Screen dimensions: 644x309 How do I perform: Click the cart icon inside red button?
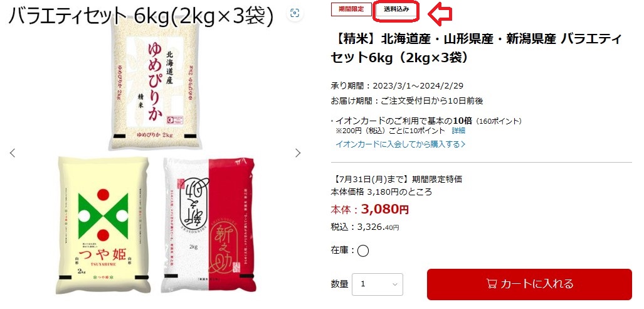pos(491,284)
